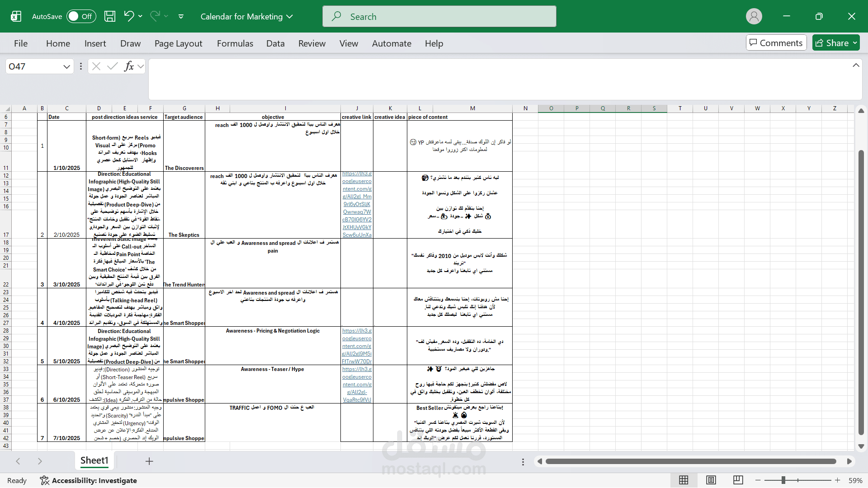Switch to the Formulas ribbon tab
The width and height of the screenshot is (868, 488).
click(235, 43)
